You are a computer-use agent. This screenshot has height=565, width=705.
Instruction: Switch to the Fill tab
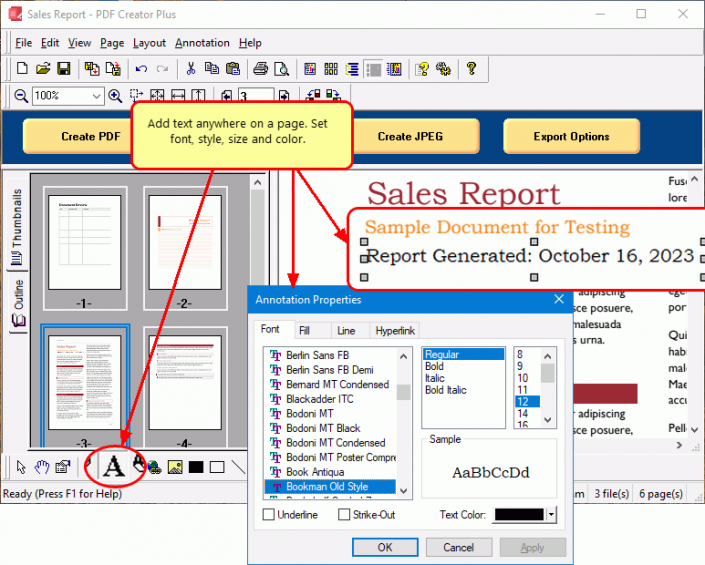[304, 330]
